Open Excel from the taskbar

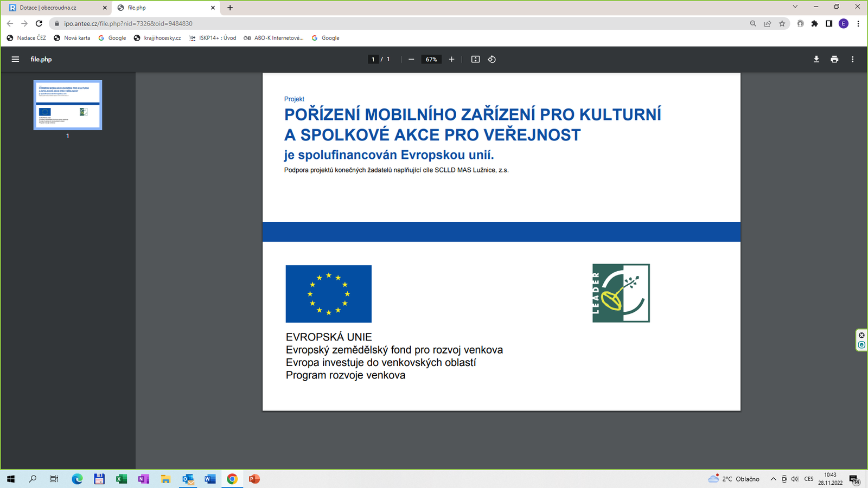(x=121, y=479)
